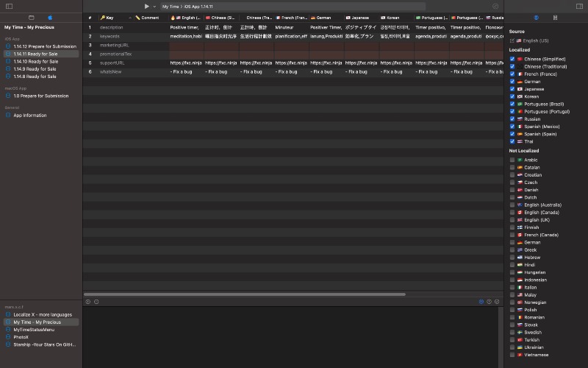The width and height of the screenshot is (588, 368).
Task: Open 1.14.12 Prepare for Submission version
Action: [x=45, y=46]
